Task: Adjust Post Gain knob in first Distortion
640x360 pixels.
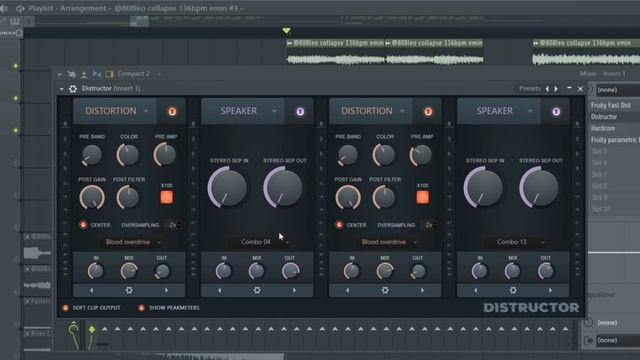Action: tap(92, 198)
